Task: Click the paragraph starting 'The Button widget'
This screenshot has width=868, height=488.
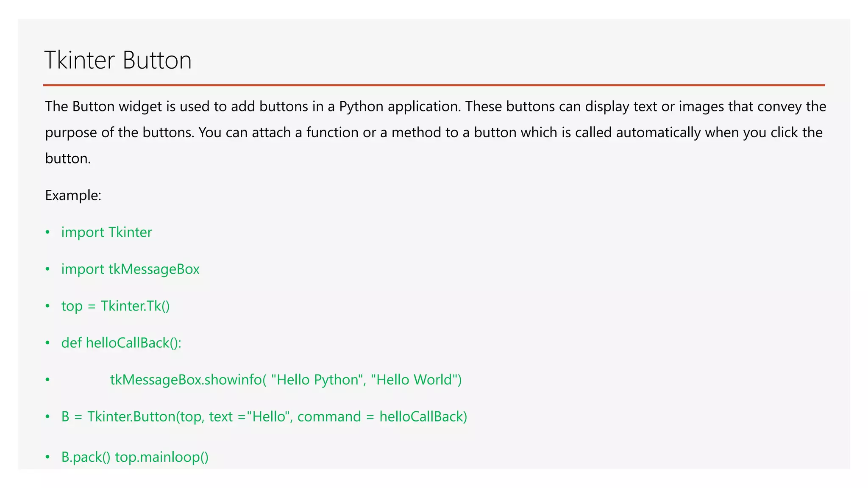Action: coord(435,132)
